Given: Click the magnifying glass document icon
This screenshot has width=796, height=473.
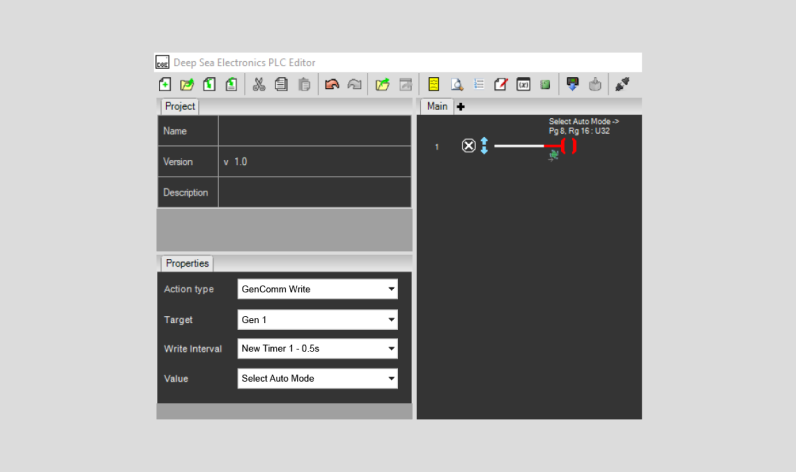Looking at the screenshot, I should click(456, 84).
